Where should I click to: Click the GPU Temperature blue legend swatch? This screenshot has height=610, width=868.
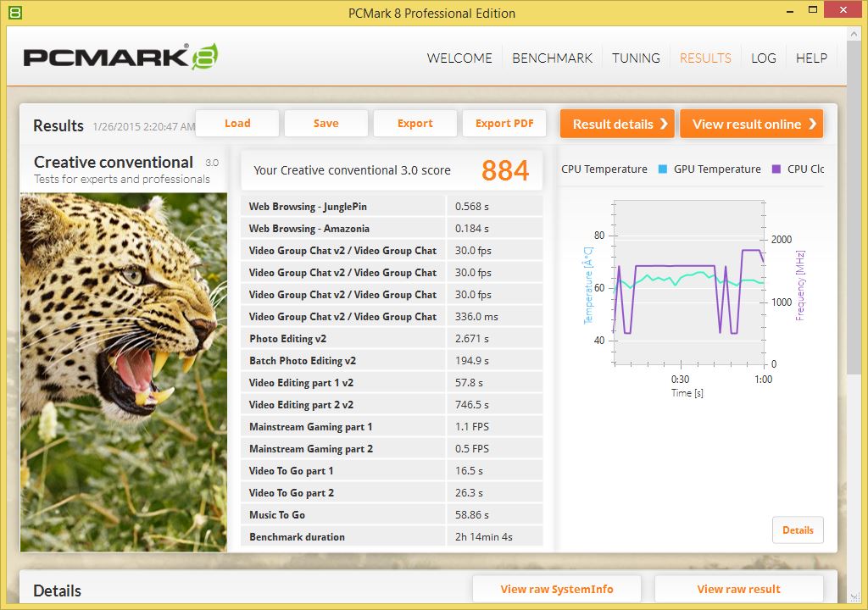pos(662,169)
